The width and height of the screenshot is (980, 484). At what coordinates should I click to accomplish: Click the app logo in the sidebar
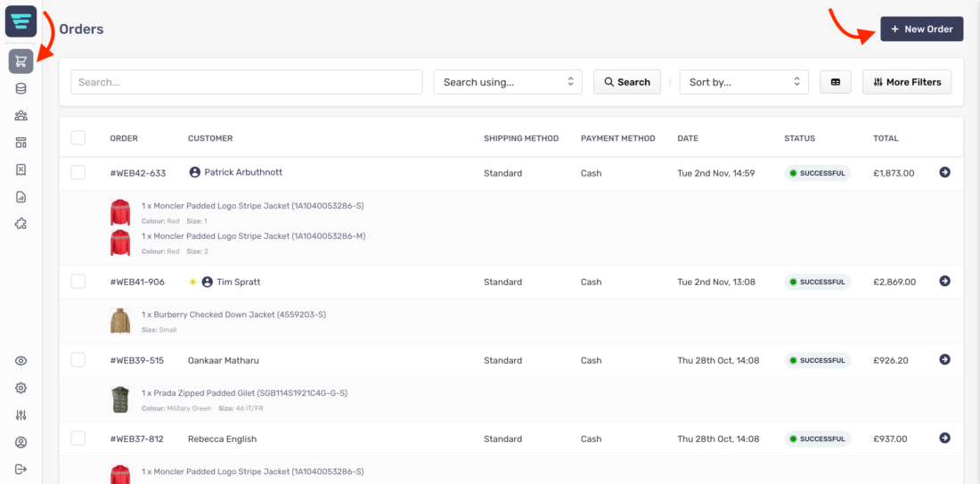pyautogui.click(x=20, y=21)
